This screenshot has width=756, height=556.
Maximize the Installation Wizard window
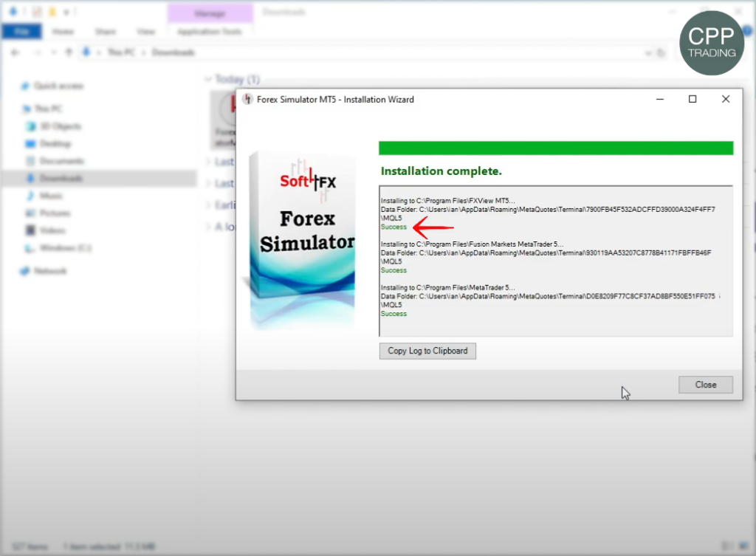(x=693, y=100)
